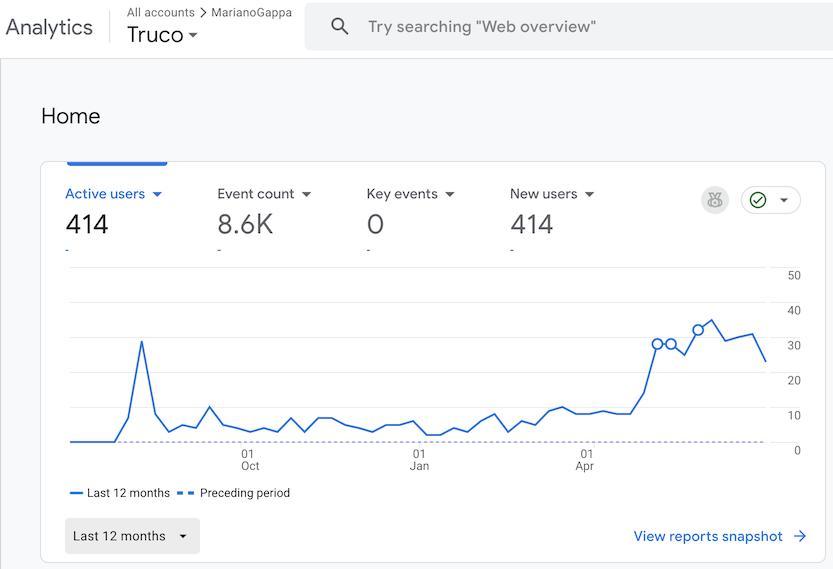Select the Key events value 0

(375, 224)
